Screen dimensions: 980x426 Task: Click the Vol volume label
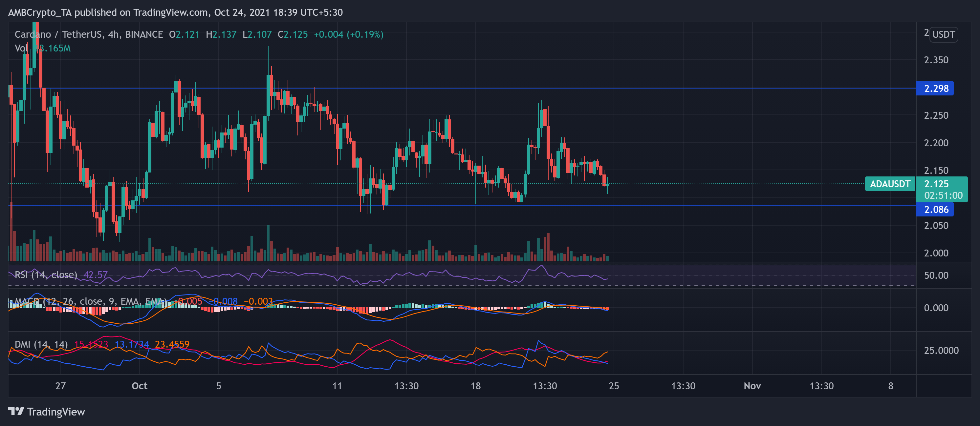coord(22,48)
